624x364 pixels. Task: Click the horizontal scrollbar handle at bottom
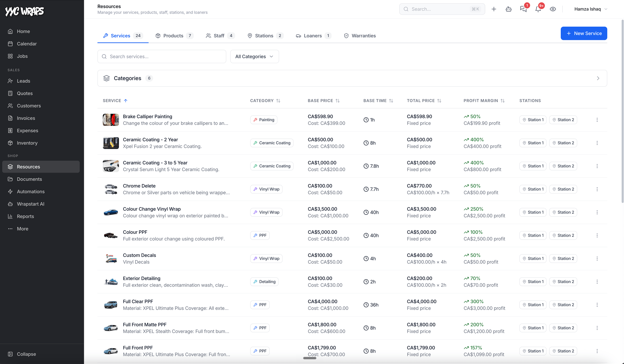click(310, 358)
